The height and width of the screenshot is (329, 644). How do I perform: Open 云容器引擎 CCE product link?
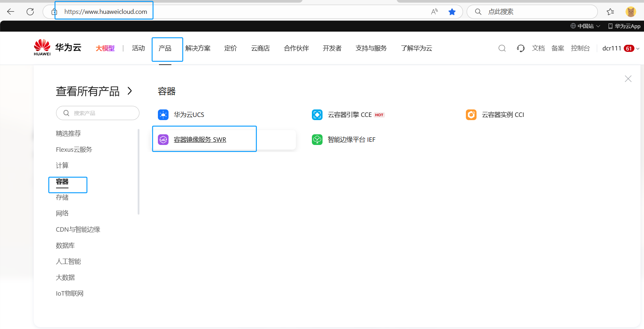(x=350, y=115)
